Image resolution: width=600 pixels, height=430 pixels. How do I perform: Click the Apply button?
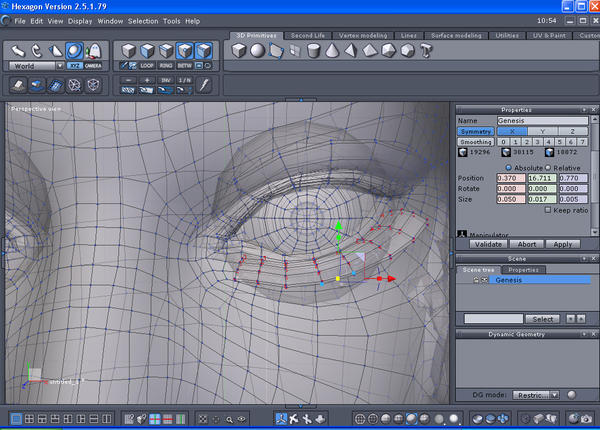tap(562, 243)
